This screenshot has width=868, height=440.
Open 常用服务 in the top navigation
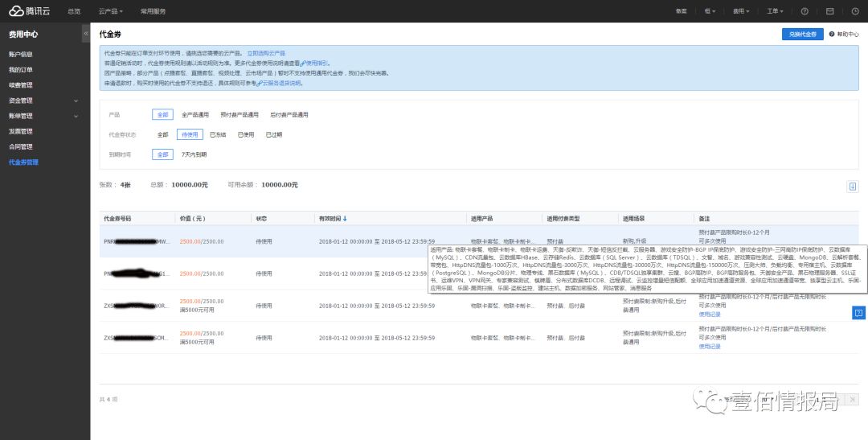pyautogui.click(x=154, y=11)
